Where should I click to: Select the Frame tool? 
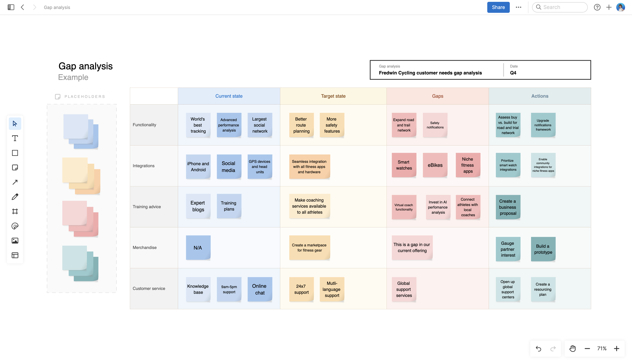(x=15, y=211)
